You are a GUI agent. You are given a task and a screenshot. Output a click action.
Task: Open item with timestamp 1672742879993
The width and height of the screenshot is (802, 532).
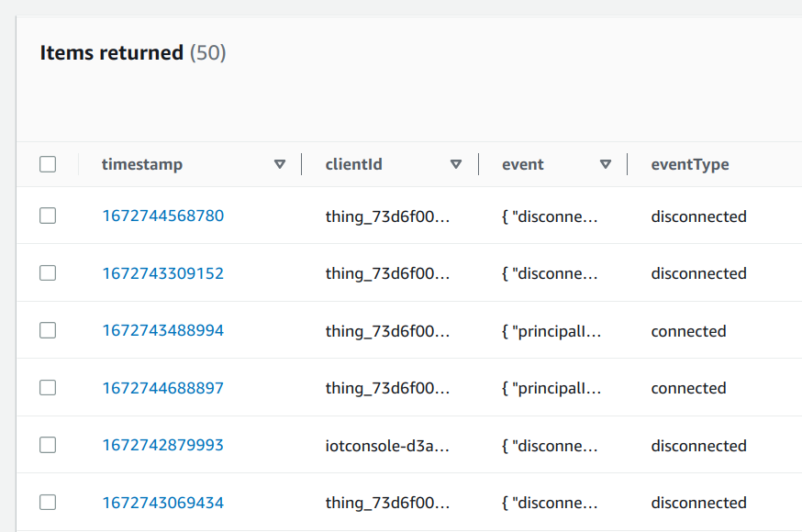[x=163, y=445]
